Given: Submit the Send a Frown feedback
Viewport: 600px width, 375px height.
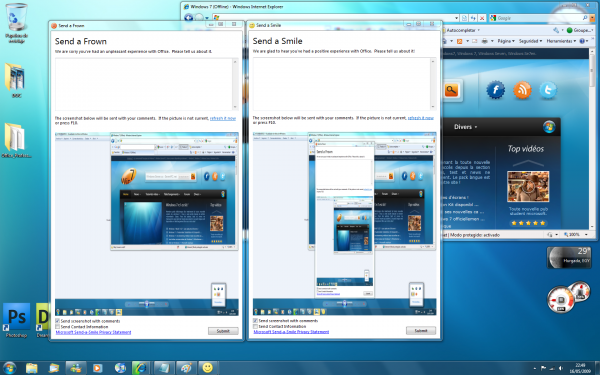Looking at the screenshot, I should coord(223,331).
